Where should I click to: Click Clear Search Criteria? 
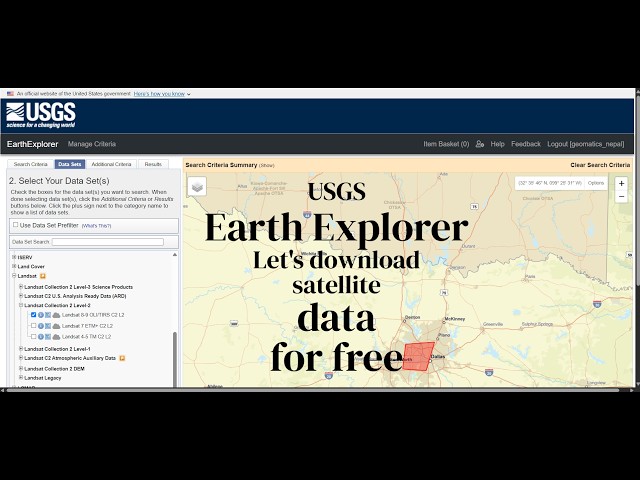600,165
